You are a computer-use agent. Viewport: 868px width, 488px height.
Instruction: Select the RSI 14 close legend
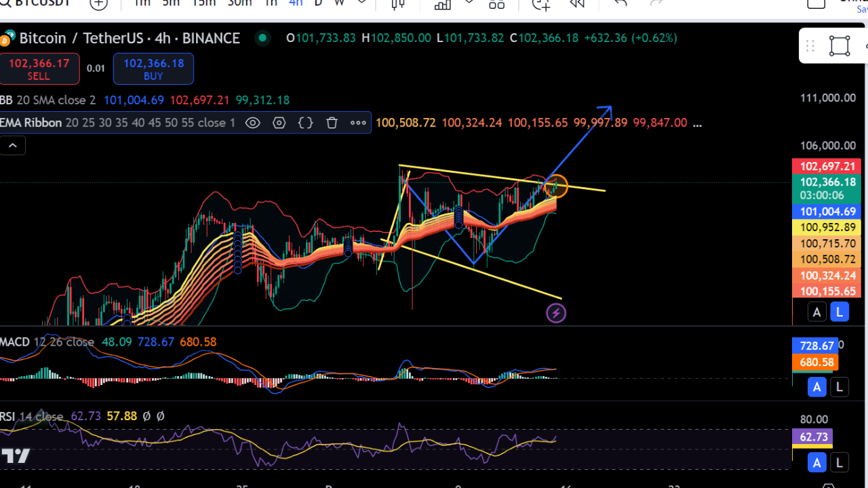(x=32, y=416)
